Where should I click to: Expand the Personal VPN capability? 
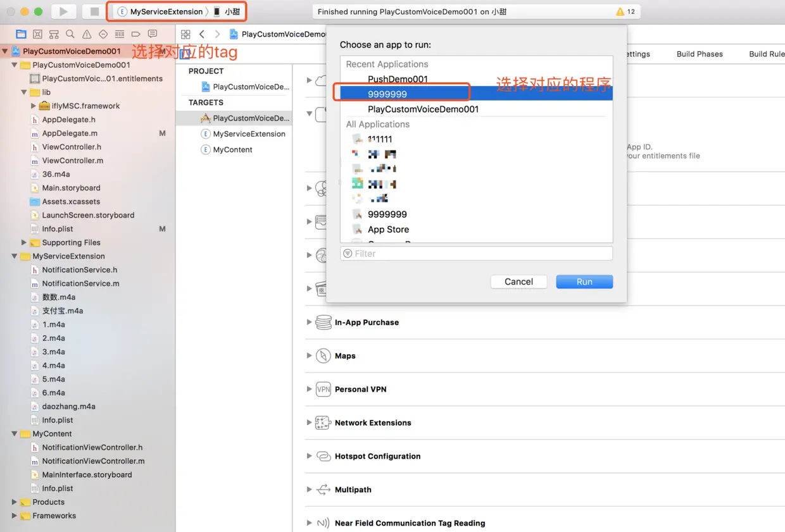[x=310, y=389]
